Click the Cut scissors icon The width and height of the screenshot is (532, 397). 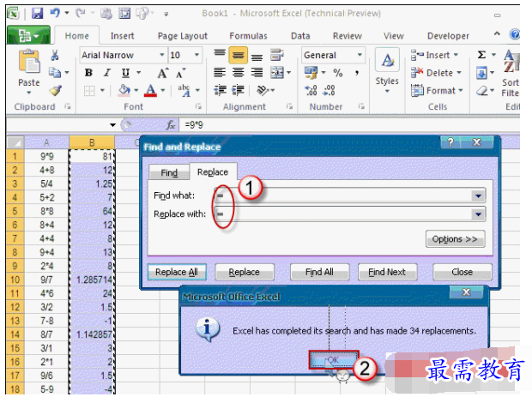pyautogui.click(x=55, y=55)
